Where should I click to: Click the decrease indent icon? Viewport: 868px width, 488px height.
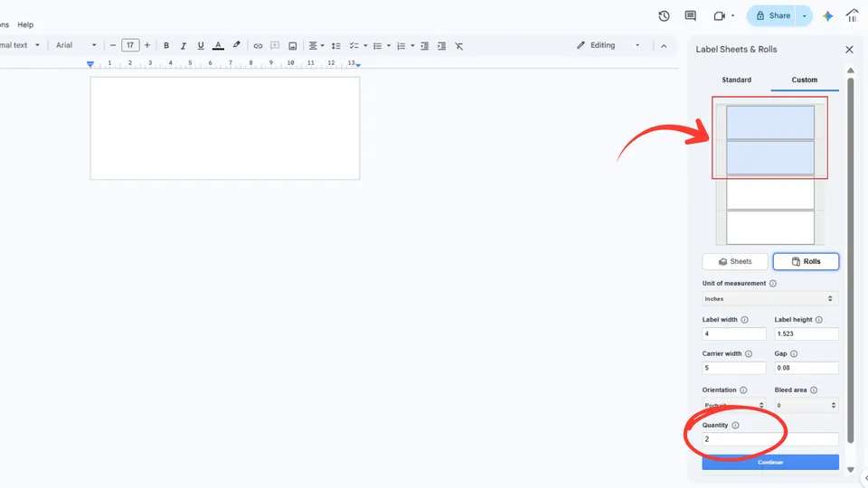425,46
